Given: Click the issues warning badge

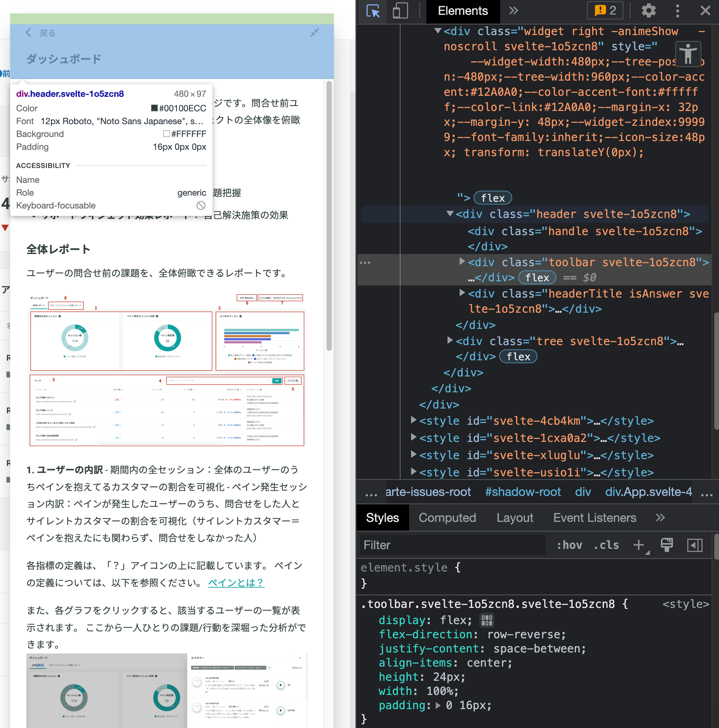Looking at the screenshot, I should [x=605, y=10].
